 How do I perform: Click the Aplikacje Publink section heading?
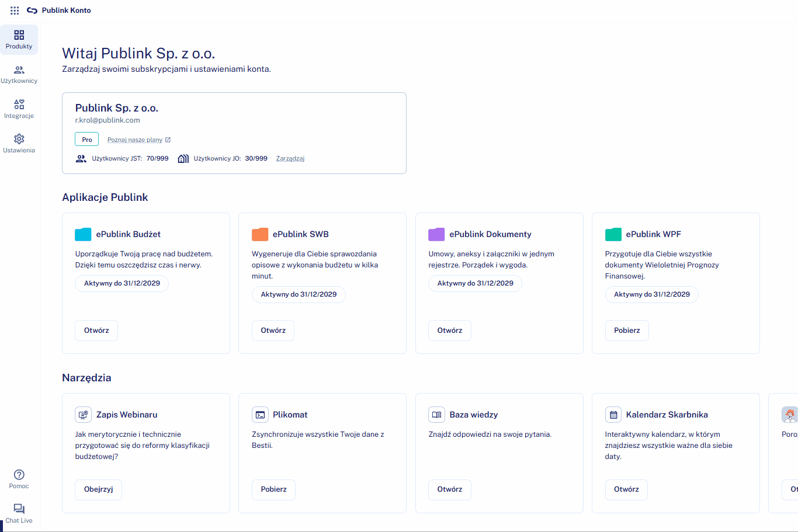click(105, 197)
